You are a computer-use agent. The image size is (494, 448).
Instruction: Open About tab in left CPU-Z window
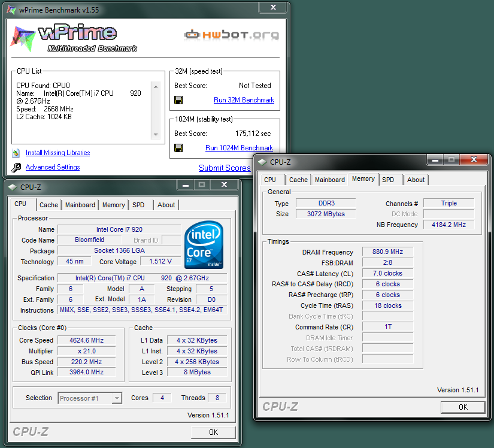[x=166, y=205]
